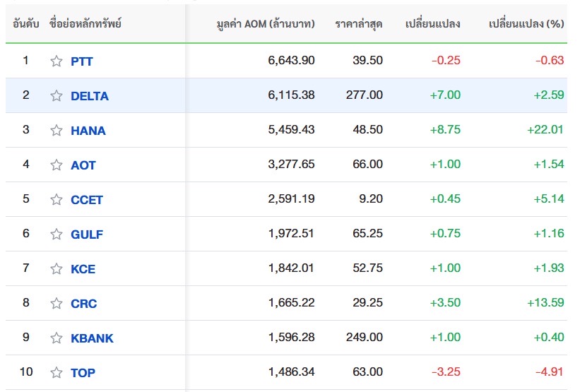580x392 pixels.
Task: Toggle the star icon beside DELTA
Action: tap(57, 95)
